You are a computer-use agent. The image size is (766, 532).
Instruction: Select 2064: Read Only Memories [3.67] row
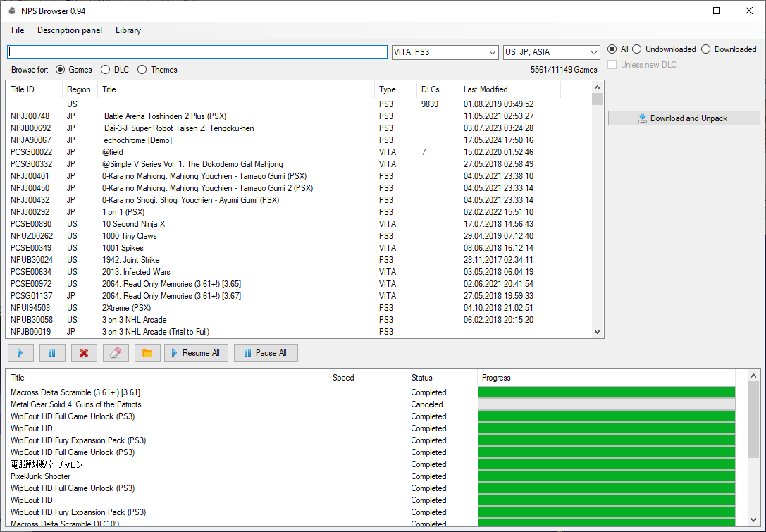pyautogui.click(x=300, y=295)
